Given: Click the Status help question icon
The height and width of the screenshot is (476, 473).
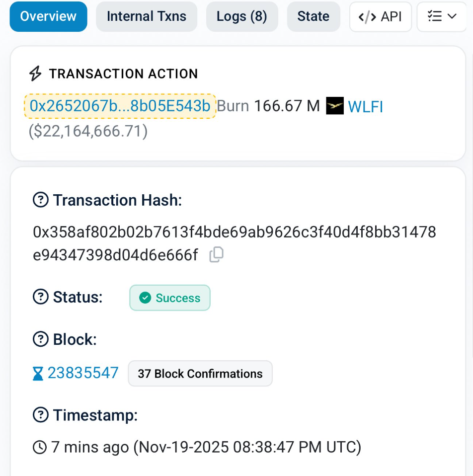Looking at the screenshot, I should (x=40, y=297).
